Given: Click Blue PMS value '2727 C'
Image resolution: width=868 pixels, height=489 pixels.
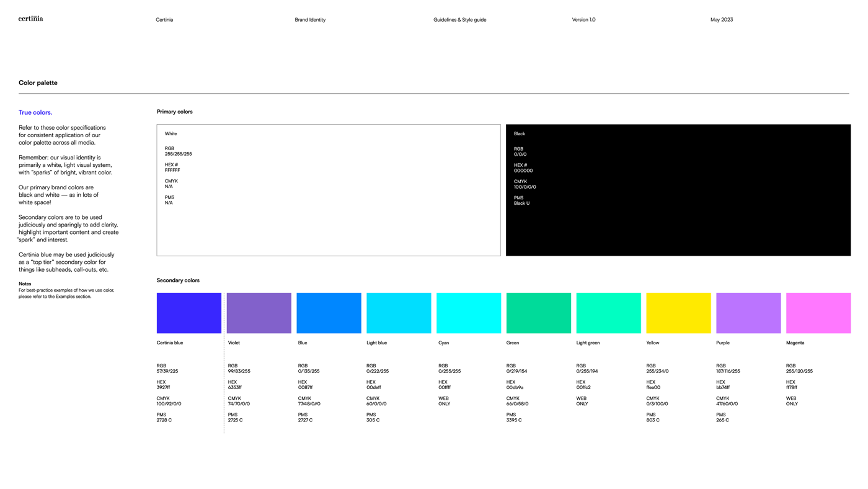Looking at the screenshot, I should 305,420.
